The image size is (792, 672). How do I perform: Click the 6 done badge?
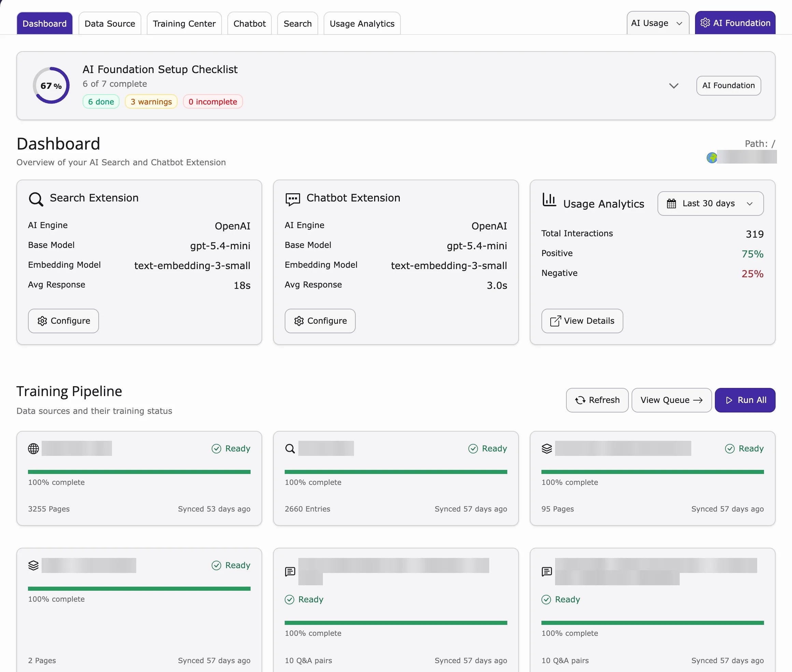[101, 101]
